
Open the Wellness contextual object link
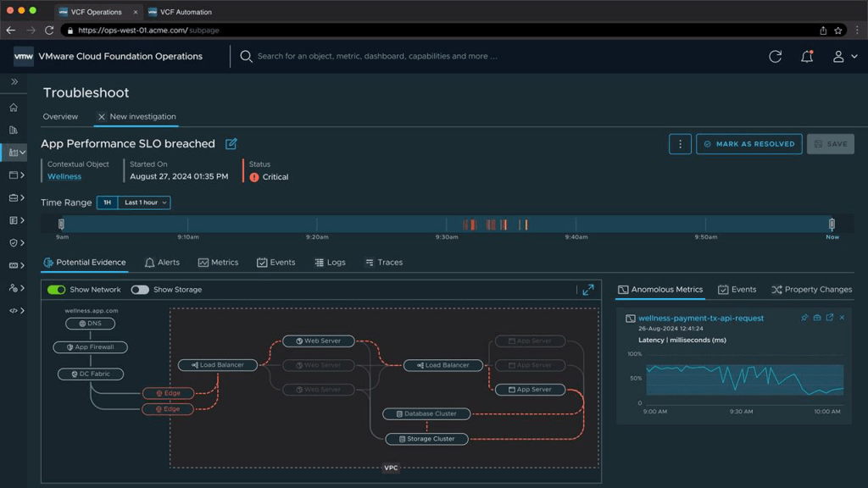[x=64, y=176]
